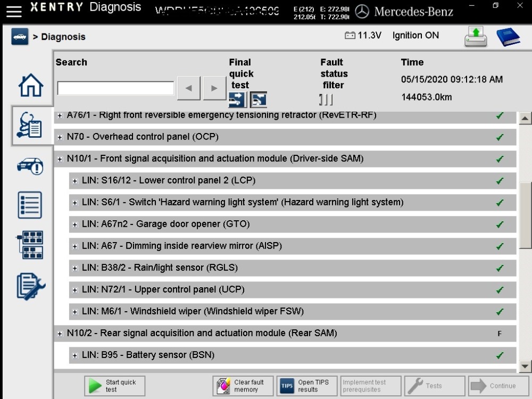
Task: Click green checkmark of Hazard warning light row
Action: 500,203
